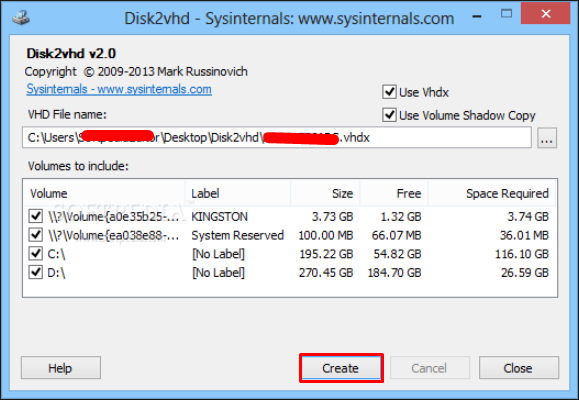Image resolution: width=579 pixels, height=400 pixels.
Task: Uncheck the System Reserved volume checkbox
Action: [35, 235]
